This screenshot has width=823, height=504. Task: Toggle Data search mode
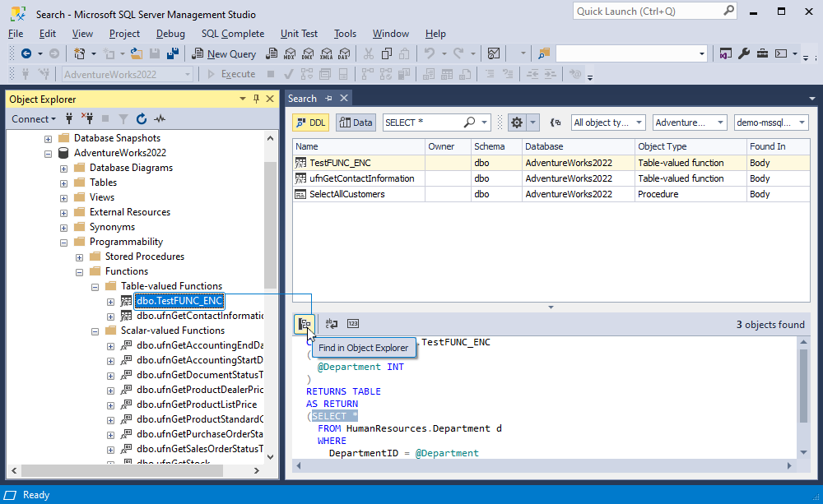[x=356, y=123]
